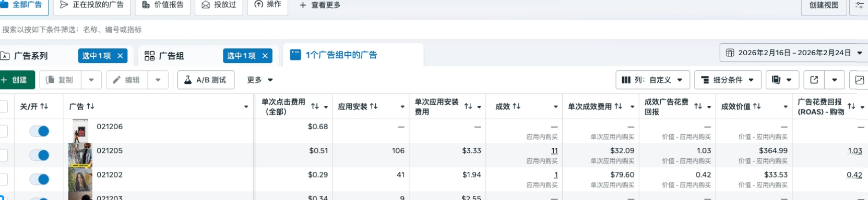This screenshot has height=200, width=868.
Task: Click the ROAS value 1.03 link
Action: (x=855, y=151)
